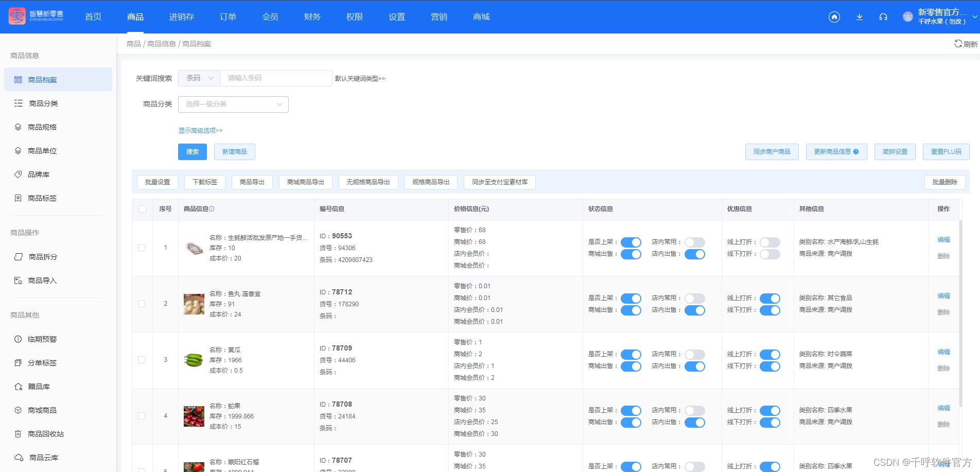Open the customer service headset icon

(x=883, y=17)
